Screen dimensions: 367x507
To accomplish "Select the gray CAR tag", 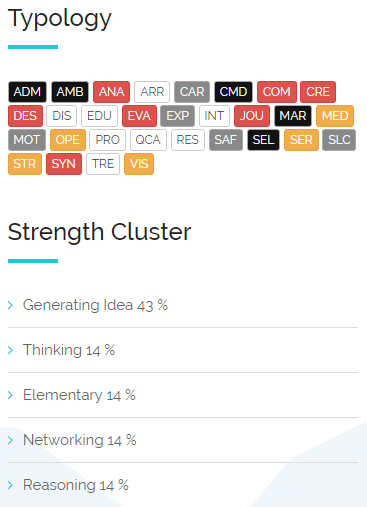I will point(192,92).
